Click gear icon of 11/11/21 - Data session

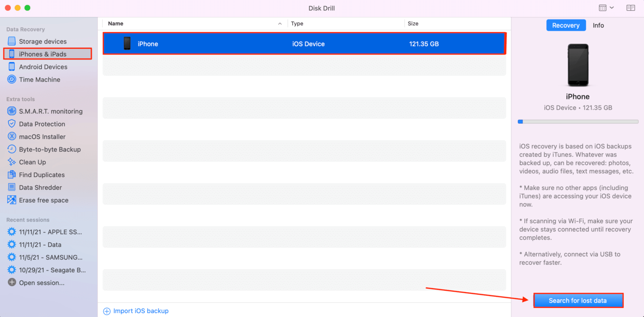pos(12,245)
